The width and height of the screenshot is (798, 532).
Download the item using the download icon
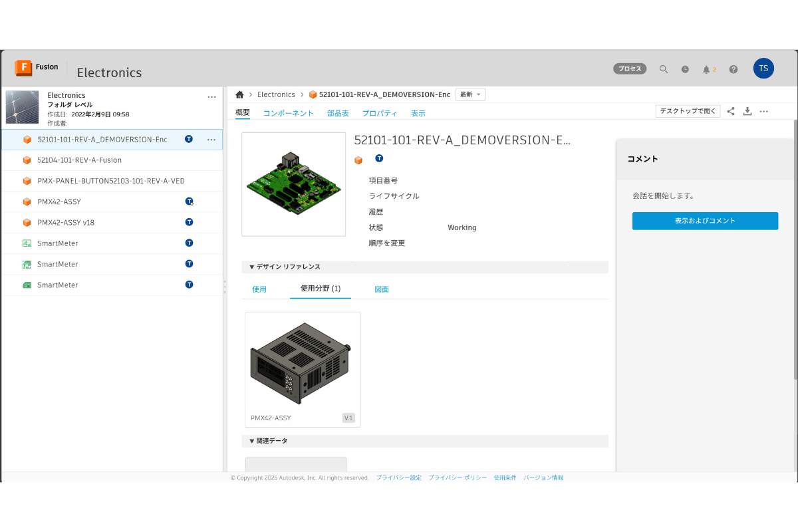pyautogui.click(x=746, y=111)
